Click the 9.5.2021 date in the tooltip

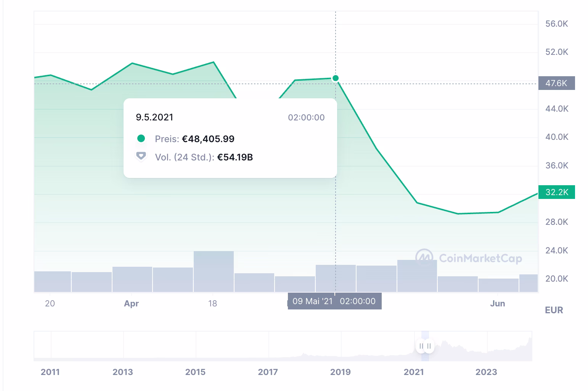[154, 117]
